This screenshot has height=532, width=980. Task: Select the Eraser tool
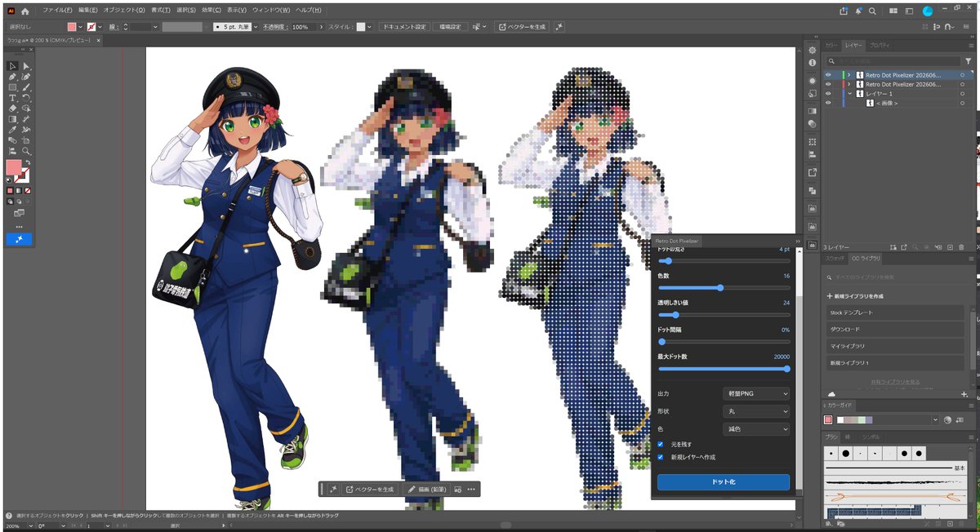pyautogui.click(x=12, y=109)
